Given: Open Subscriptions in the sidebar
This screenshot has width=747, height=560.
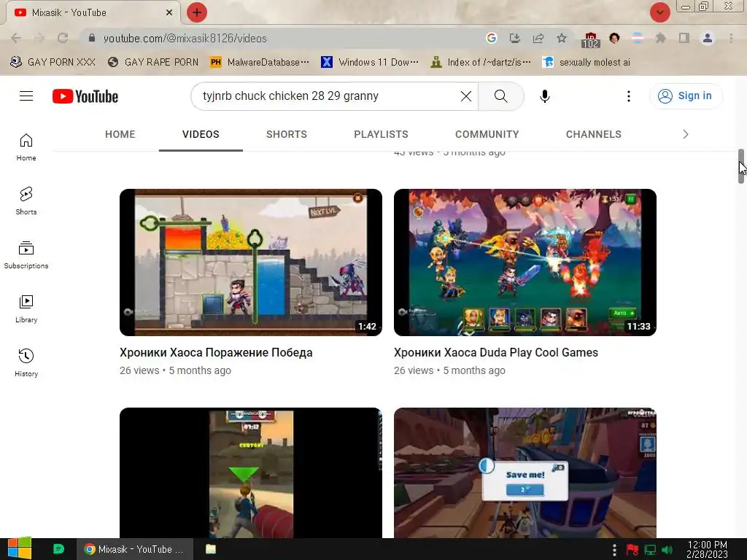Looking at the screenshot, I should (x=26, y=255).
